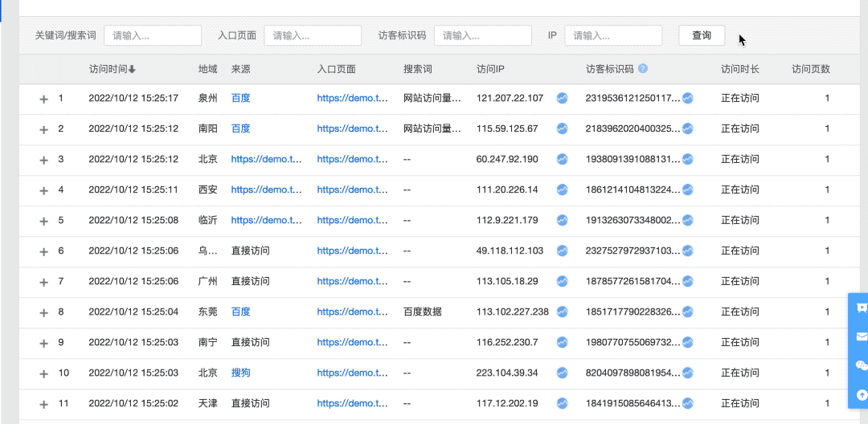The image size is (868, 424).
Task: Select region 天津 in row 11
Action: 207,403
